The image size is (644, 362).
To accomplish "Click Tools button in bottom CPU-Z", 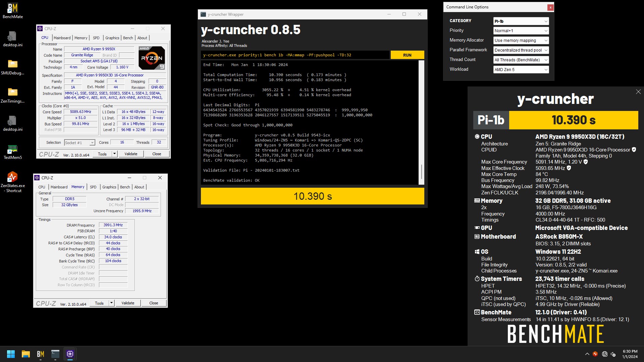I will [x=99, y=303].
